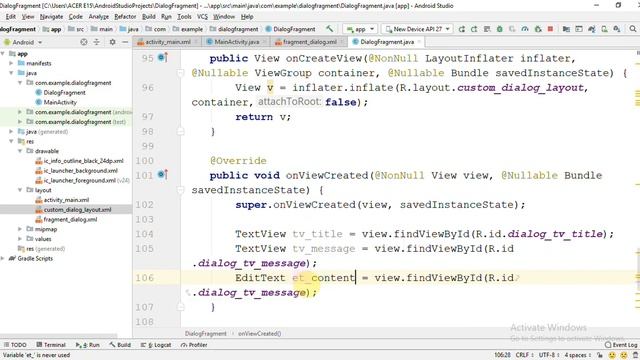
Task: Open the VCS menu
Action: [x=202, y=17]
